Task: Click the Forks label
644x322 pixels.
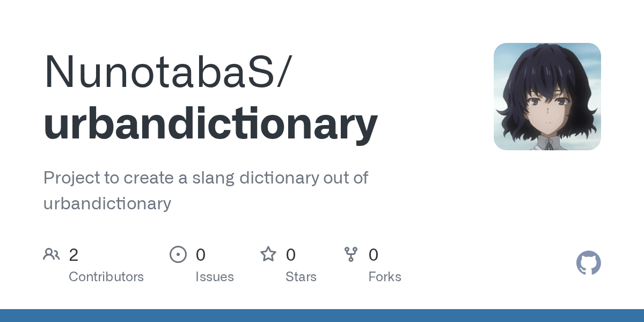Action: tap(385, 277)
